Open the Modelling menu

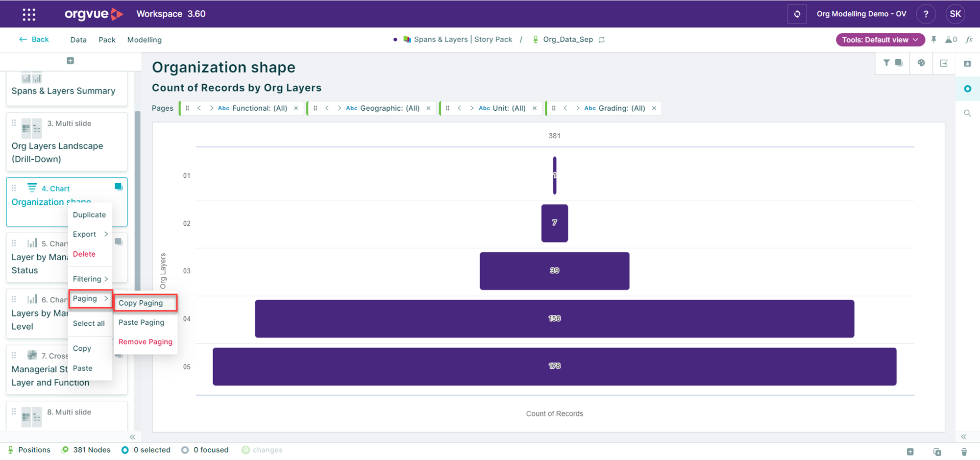point(144,40)
